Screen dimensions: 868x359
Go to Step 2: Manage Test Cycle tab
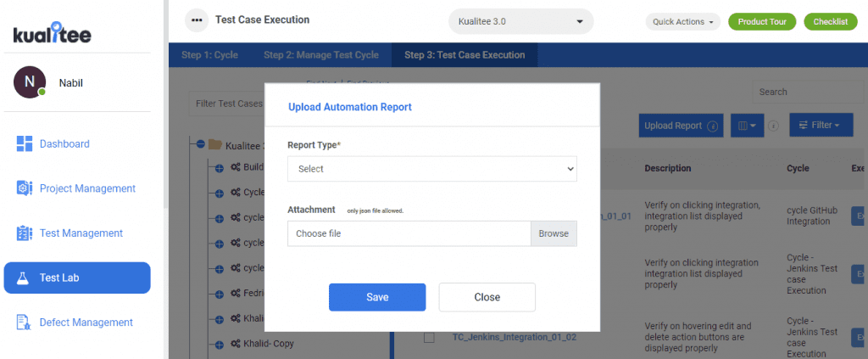320,55
